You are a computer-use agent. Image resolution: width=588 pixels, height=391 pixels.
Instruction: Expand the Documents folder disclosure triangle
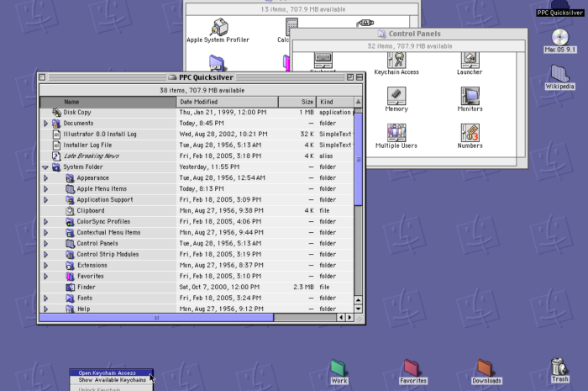coord(45,123)
